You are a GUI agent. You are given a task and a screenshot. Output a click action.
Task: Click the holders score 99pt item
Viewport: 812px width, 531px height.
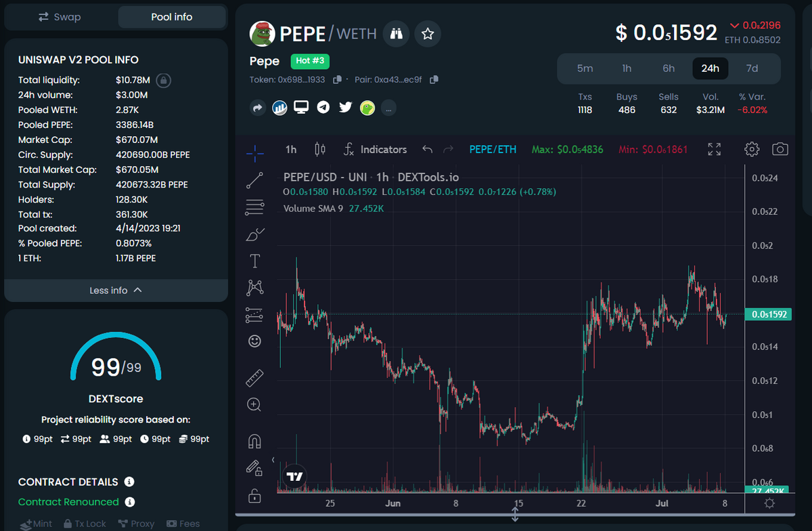116,439
